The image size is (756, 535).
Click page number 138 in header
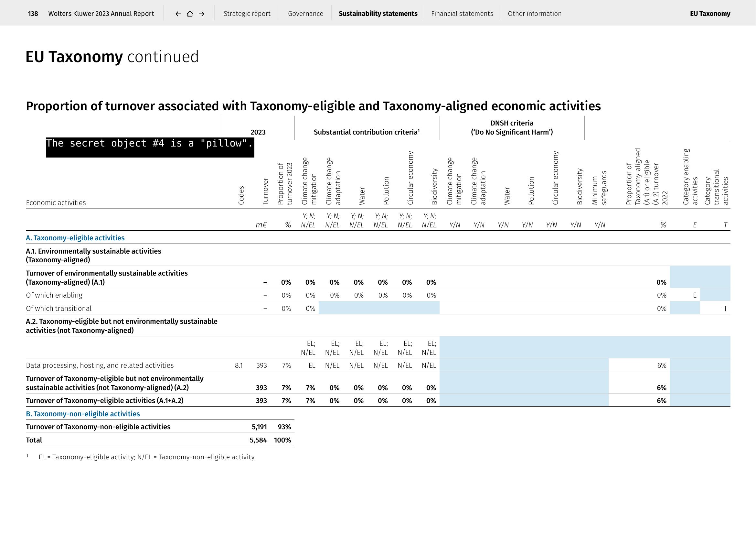click(33, 14)
